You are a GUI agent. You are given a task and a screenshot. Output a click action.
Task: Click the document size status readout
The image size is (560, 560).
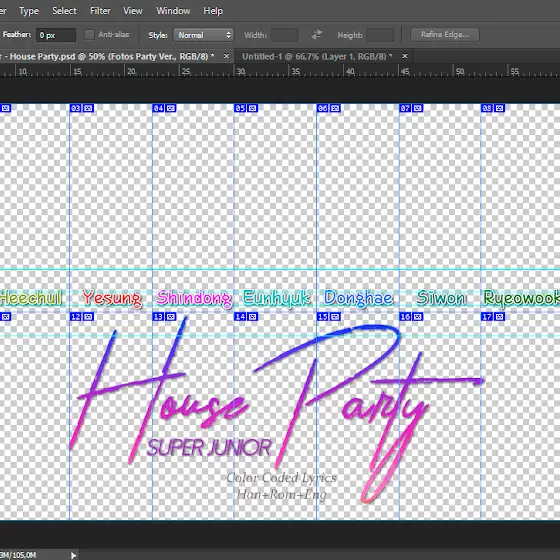click(18, 555)
